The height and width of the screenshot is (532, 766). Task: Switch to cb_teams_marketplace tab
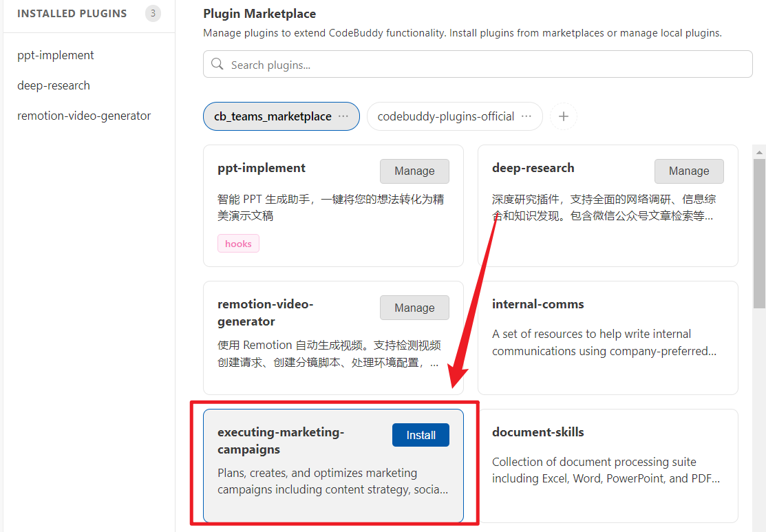[x=273, y=116]
